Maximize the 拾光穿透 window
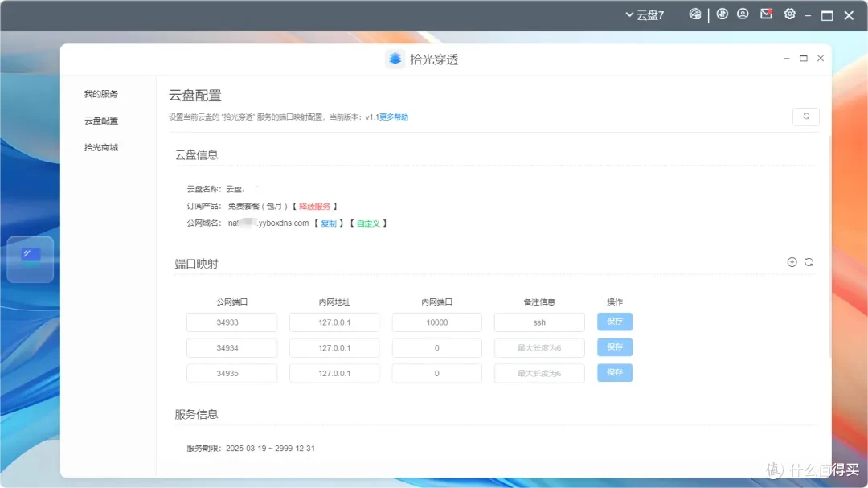This screenshot has height=488, width=868. pos(803,58)
